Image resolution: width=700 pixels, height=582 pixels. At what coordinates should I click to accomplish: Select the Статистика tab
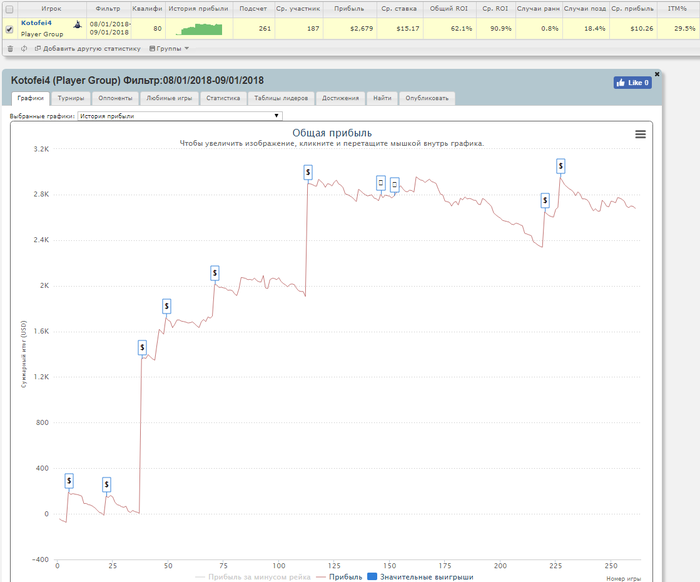coord(223,98)
